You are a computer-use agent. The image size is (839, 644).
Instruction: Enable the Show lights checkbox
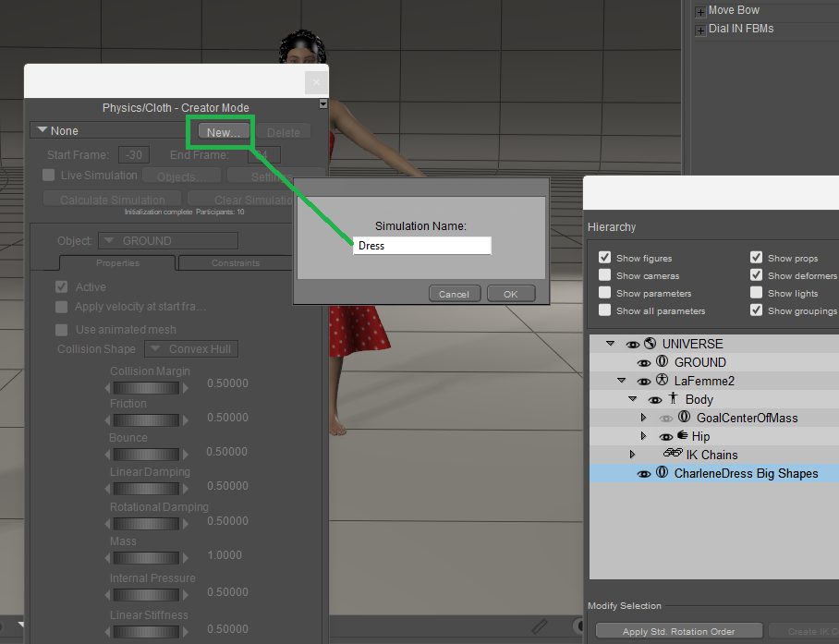click(756, 293)
